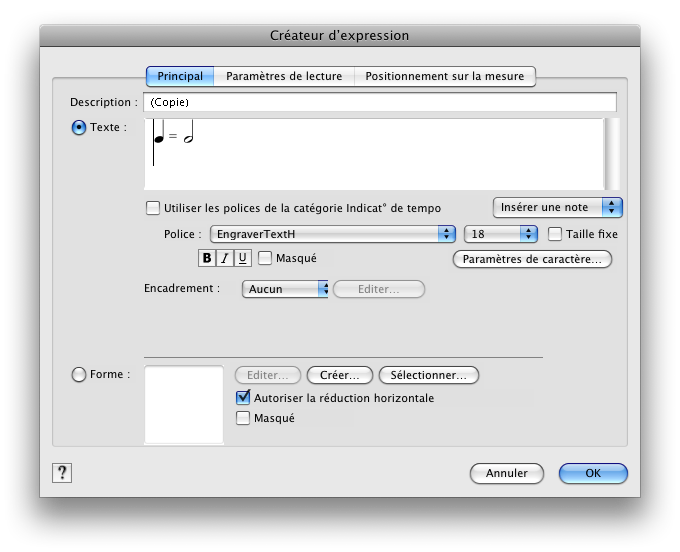Switch to Paramètres de lecture tab

(x=284, y=76)
